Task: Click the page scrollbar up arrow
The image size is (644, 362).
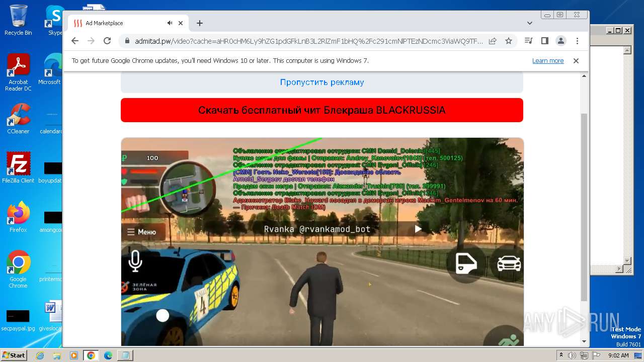Action: [x=584, y=76]
